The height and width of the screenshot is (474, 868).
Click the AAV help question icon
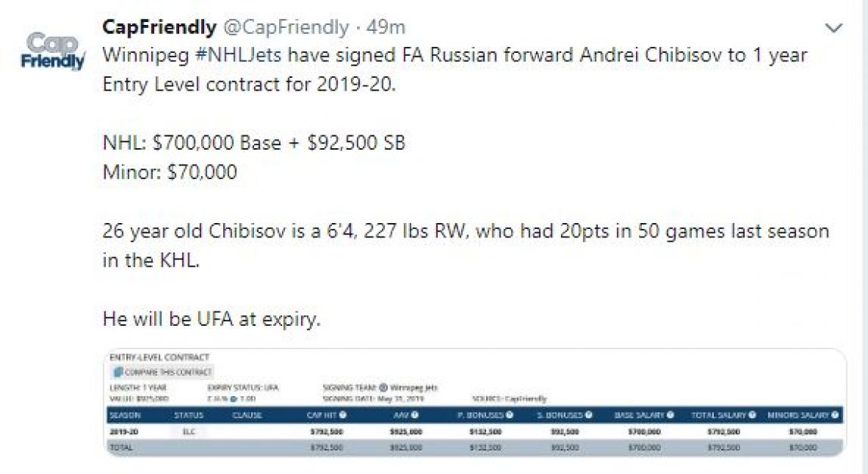[x=414, y=415]
